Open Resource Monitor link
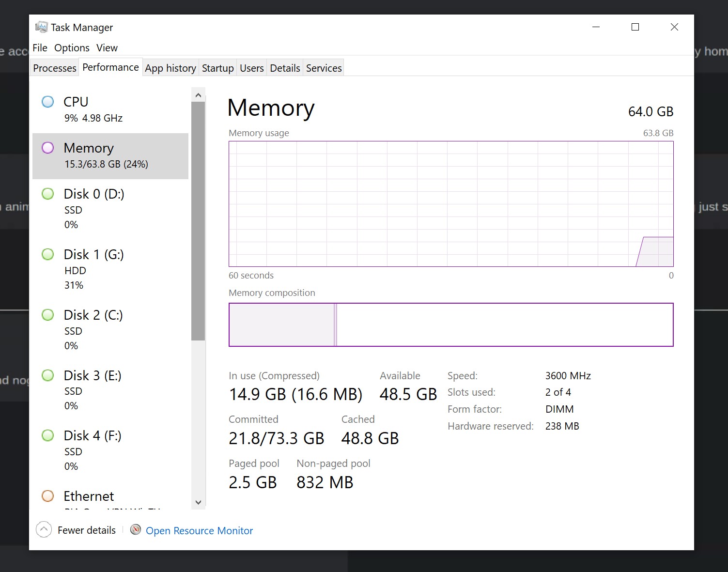This screenshot has width=728, height=572. pos(199,530)
